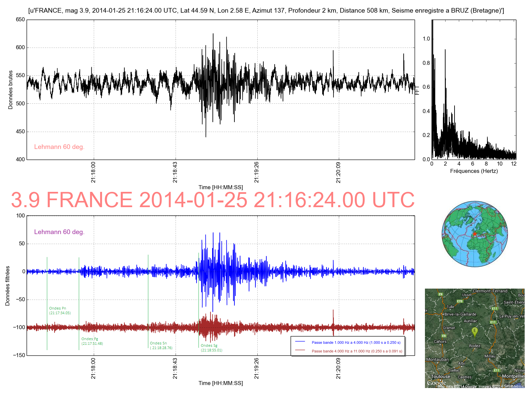Click the red 4.000–11.000 Hz legend line
The image size is (532, 395).
(300, 350)
